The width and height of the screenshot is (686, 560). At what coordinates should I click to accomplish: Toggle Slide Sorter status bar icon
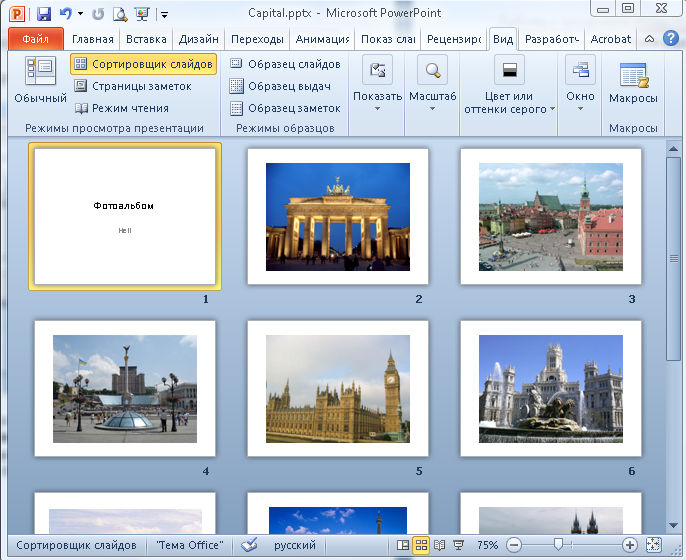click(421, 545)
